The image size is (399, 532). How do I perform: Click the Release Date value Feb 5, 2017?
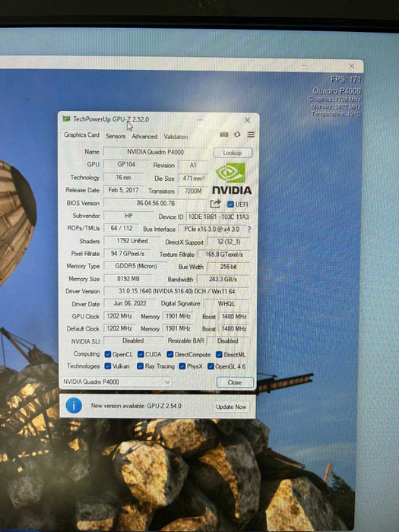tap(123, 190)
